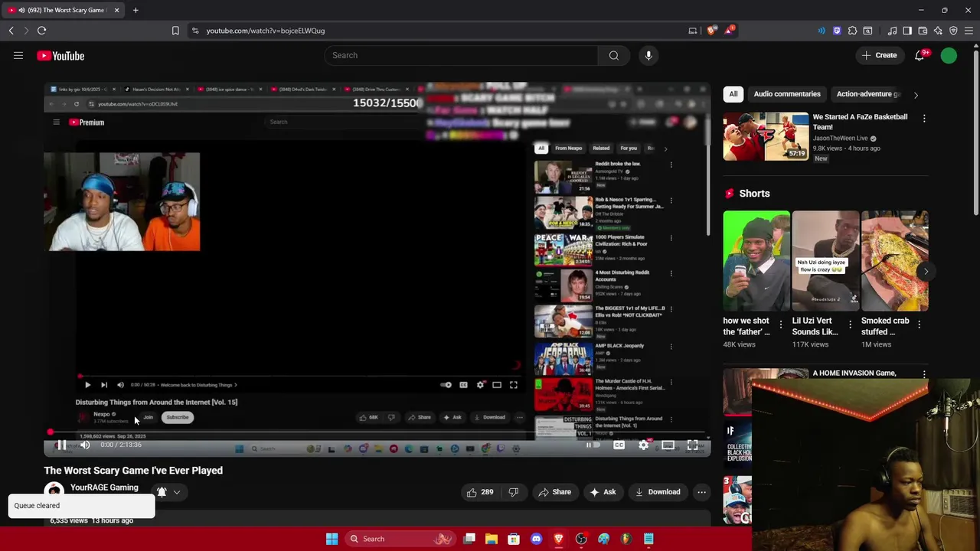Open options for 'how we shot the father' short
This screenshot has height=551, width=980.
781,324
